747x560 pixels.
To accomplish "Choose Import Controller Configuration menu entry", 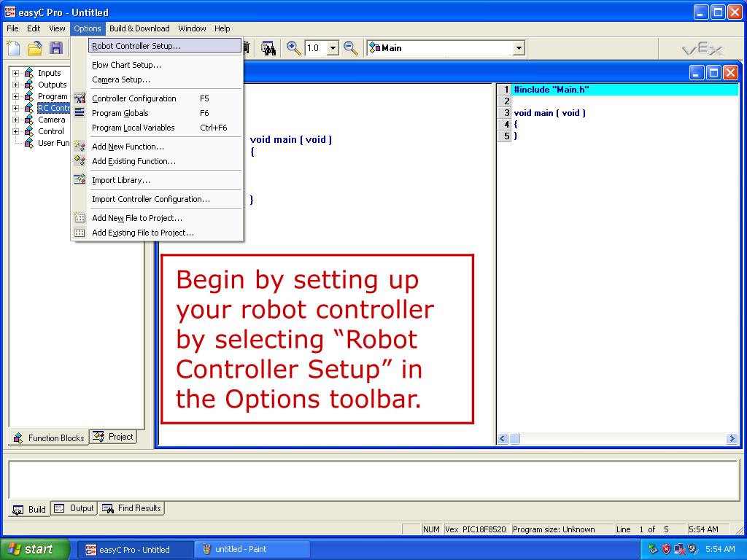I will coord(164,199).
